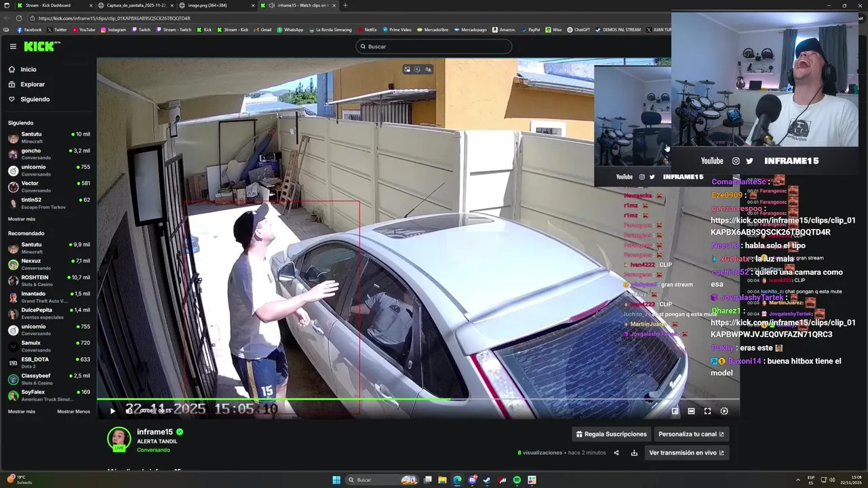Viewport: 868px width, 488px height.
Task: Download the clip
Action: coord(634,453)
